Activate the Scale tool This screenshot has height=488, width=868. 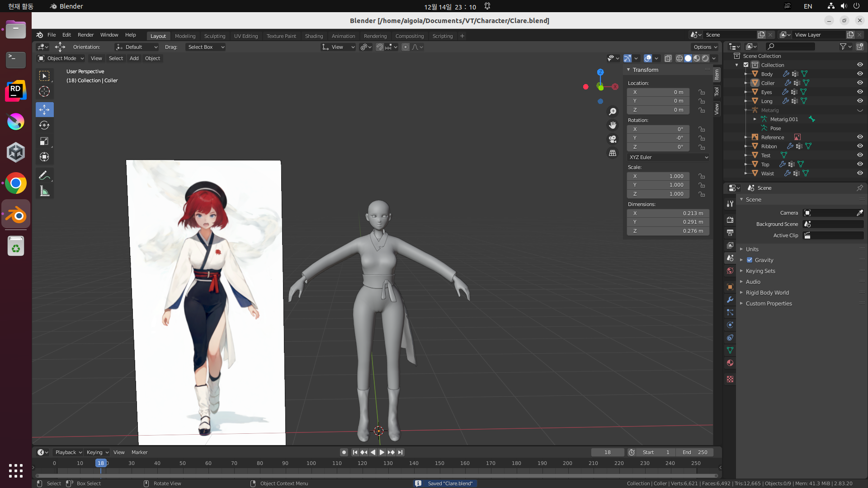click(x=44, y=141)
